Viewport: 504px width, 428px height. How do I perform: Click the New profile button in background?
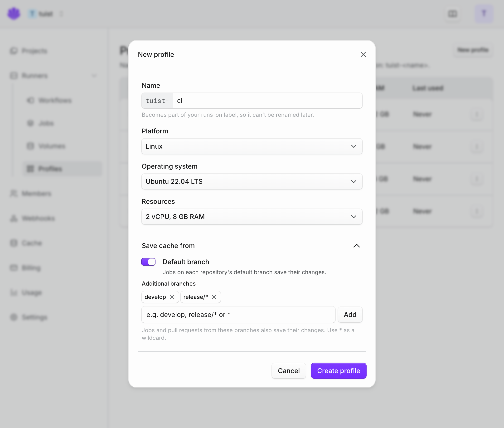[x=473, y=50]
